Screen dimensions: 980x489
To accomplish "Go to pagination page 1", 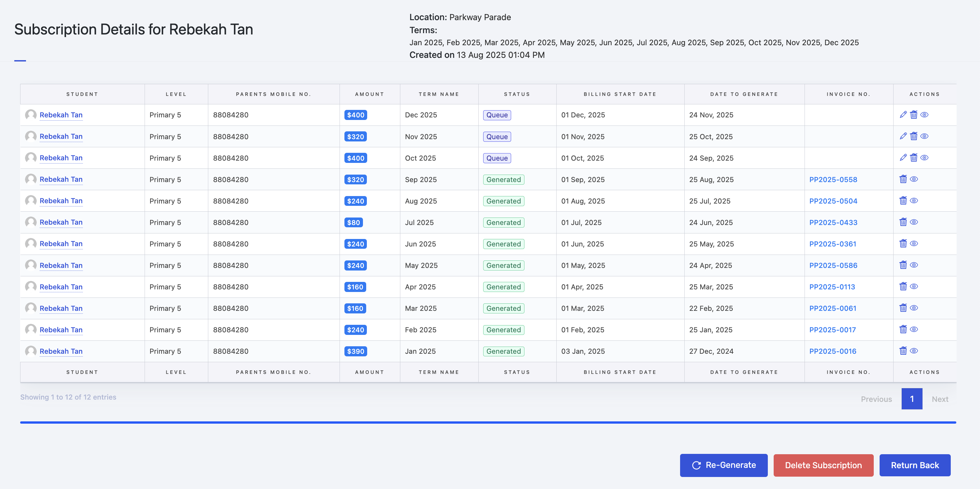I will click(x=911, y=399).
